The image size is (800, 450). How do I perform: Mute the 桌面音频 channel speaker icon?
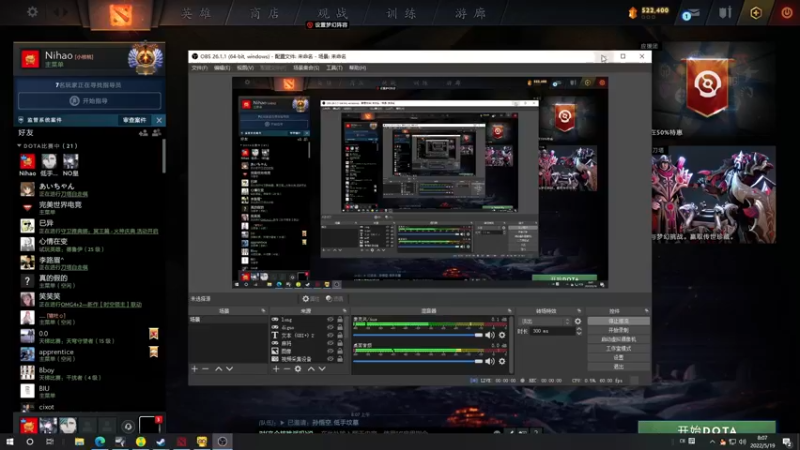(x=490, y=361)
